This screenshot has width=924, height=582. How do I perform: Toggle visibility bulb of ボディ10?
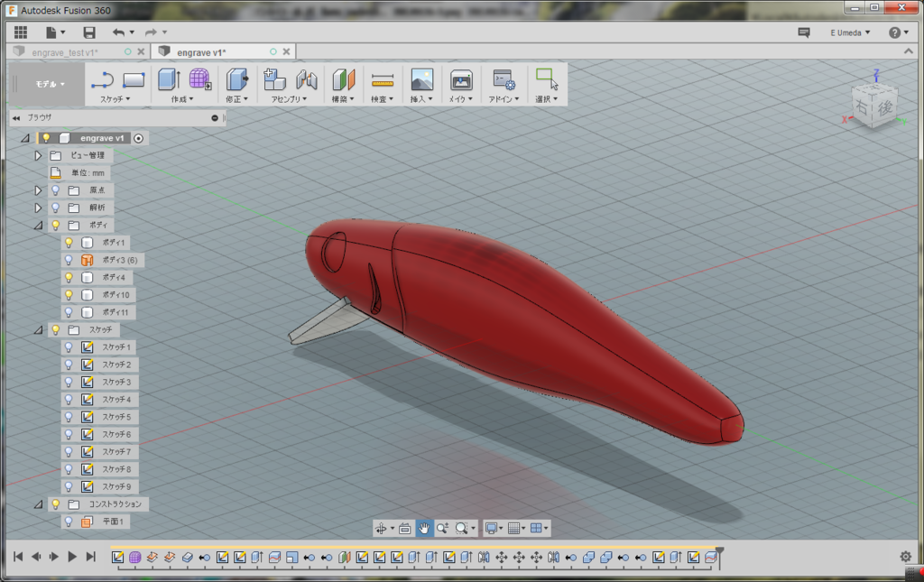pos(69,294)
